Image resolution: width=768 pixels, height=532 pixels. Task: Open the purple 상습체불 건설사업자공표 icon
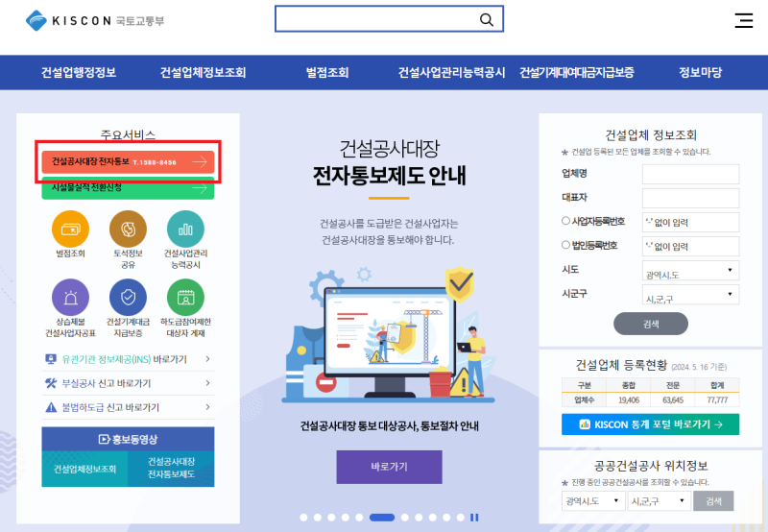point(70,298)
